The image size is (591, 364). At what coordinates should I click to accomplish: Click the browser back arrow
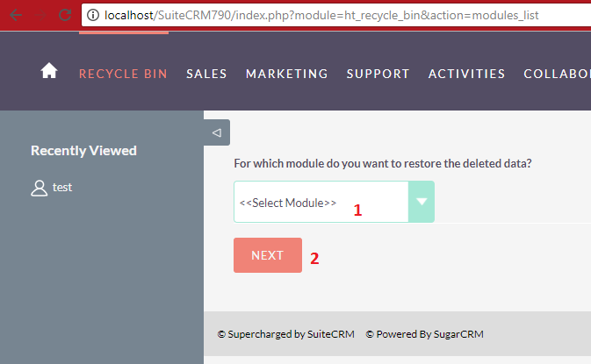coord(16,15)
